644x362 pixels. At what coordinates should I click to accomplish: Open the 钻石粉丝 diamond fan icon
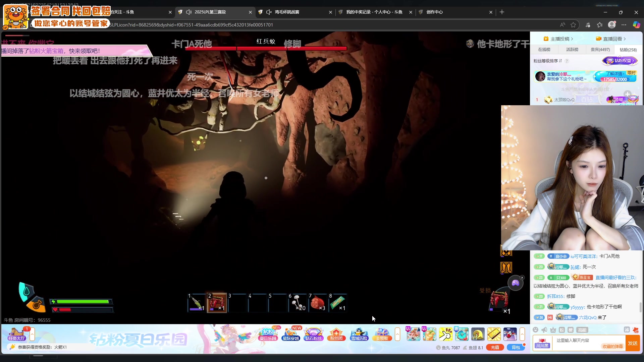coord(314,334)
